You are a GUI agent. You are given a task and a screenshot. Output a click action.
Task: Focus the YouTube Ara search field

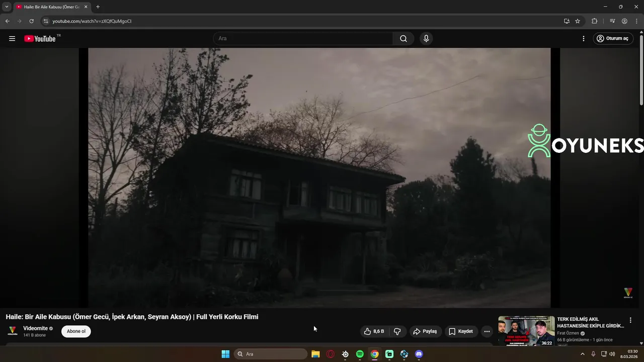pos(303,39)
